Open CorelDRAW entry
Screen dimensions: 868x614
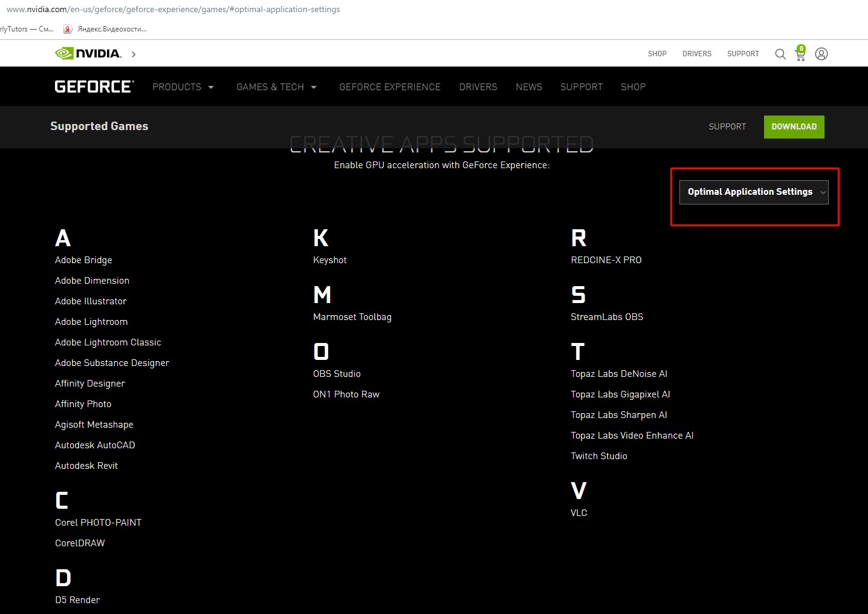(x=80, y=543)
